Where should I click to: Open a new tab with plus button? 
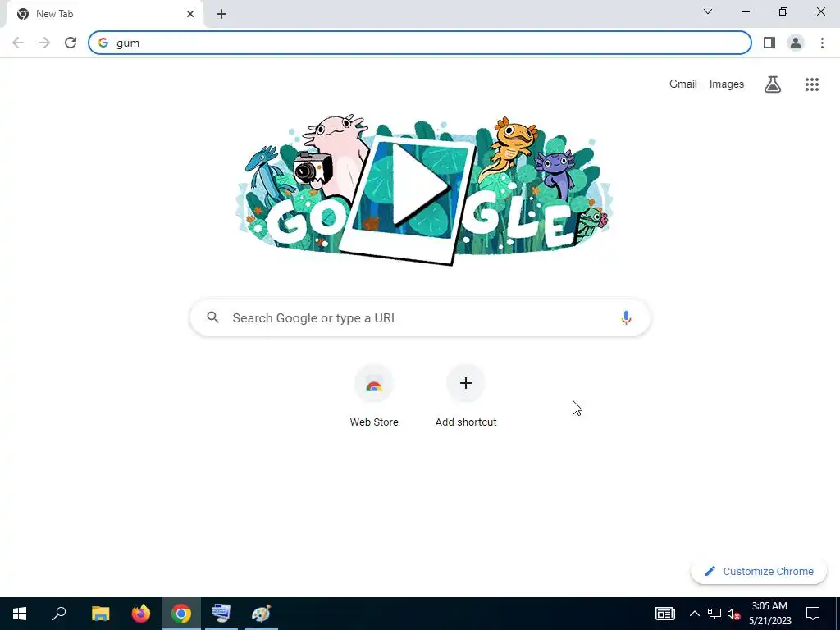[x=221, y=14]
